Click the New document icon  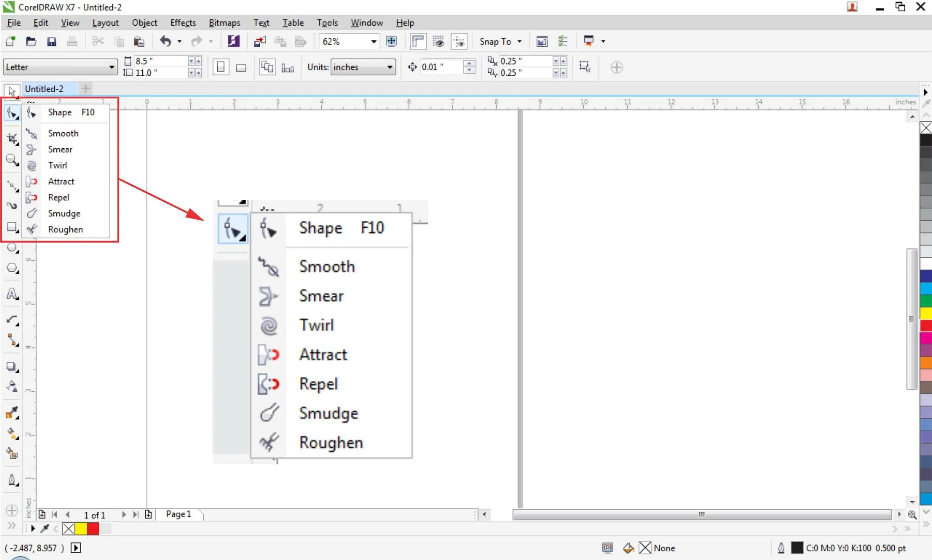10,42
